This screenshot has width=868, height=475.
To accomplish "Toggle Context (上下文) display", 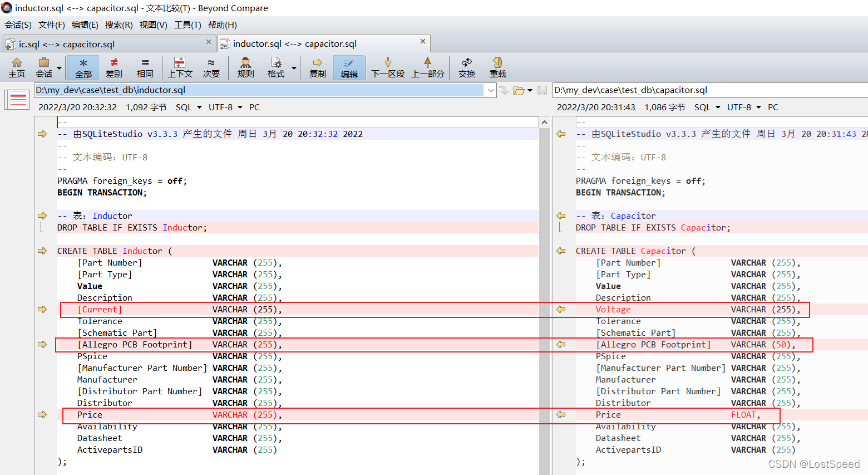I will [180, 67].
